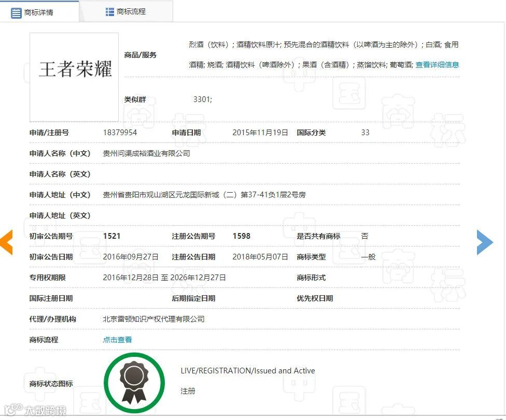Click the 王者荣耀 trademark image
Viewport: 506px width, 420px height.
tap(74, 77)
